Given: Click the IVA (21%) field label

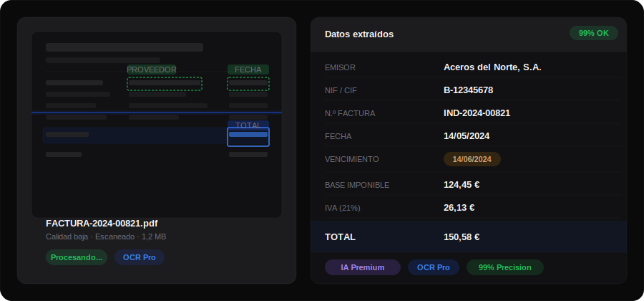Looking at the screenshot, I should [343, 208].
